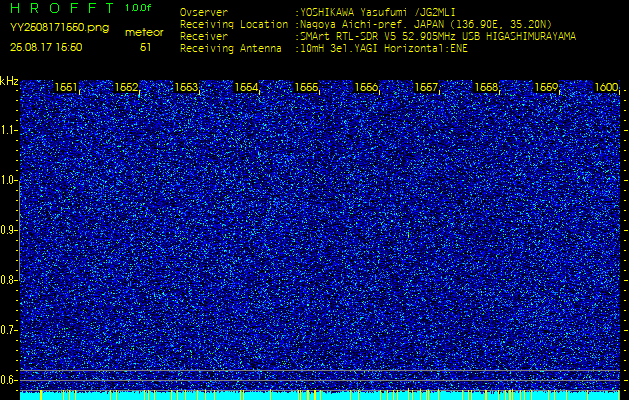Viewport: 629px width, 400px height.
Task: Click the 1554 time marker
Action: coord(246,87)
